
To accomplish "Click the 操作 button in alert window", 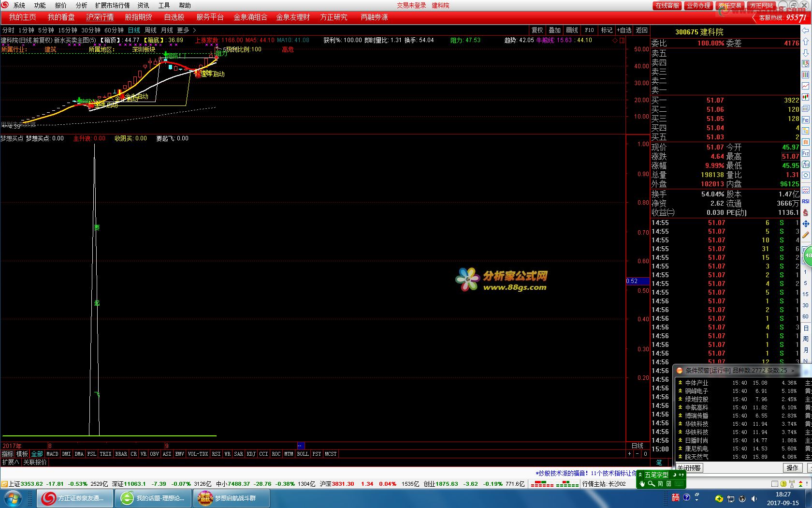I will 793,468.
